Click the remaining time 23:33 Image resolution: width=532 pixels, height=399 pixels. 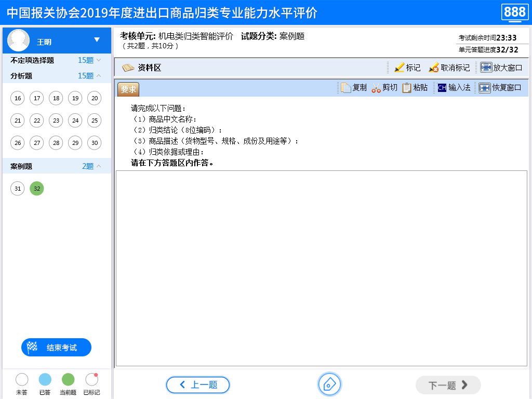pyautogui.click(x=506, y=37)
